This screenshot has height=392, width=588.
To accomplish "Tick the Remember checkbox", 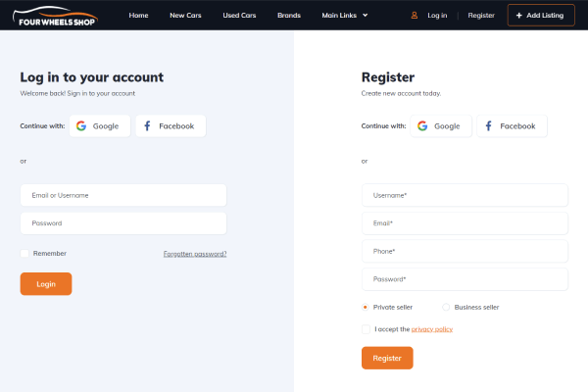I will (x=24, y=254).
